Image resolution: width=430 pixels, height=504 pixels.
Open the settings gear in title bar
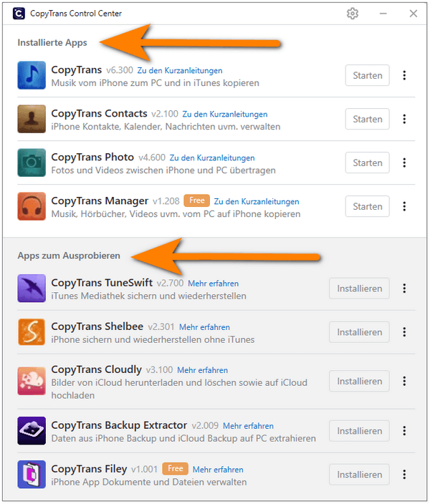(x=353, y=14)
